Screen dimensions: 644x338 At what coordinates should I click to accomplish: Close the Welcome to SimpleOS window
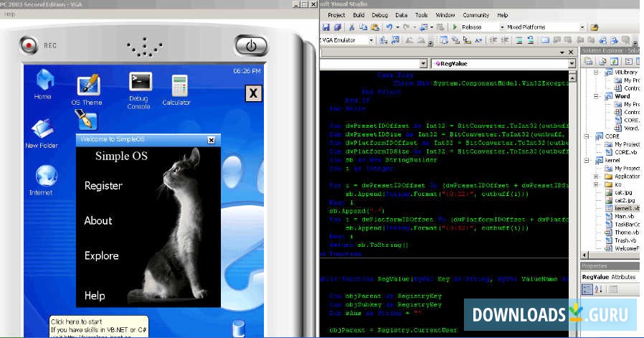[211, 140]
